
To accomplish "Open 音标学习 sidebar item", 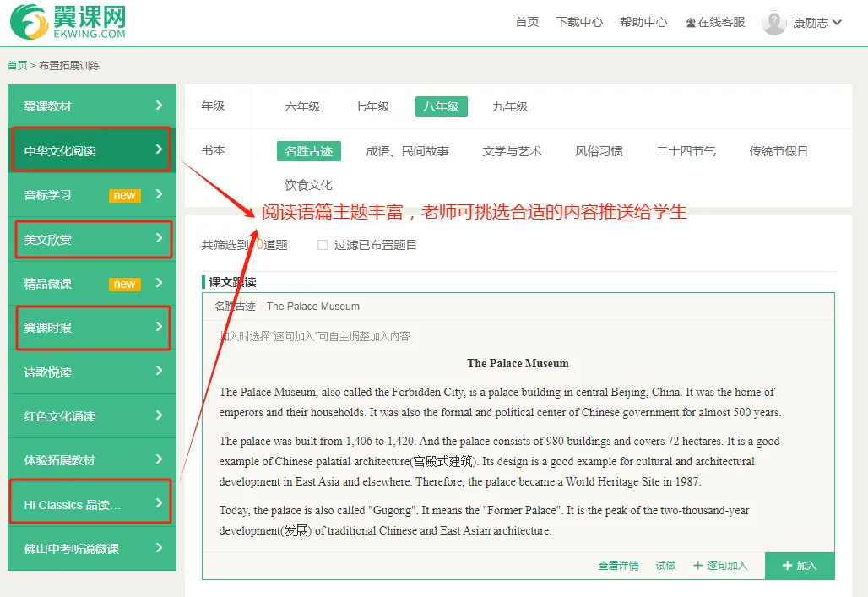I will click(x=92, y=194).
